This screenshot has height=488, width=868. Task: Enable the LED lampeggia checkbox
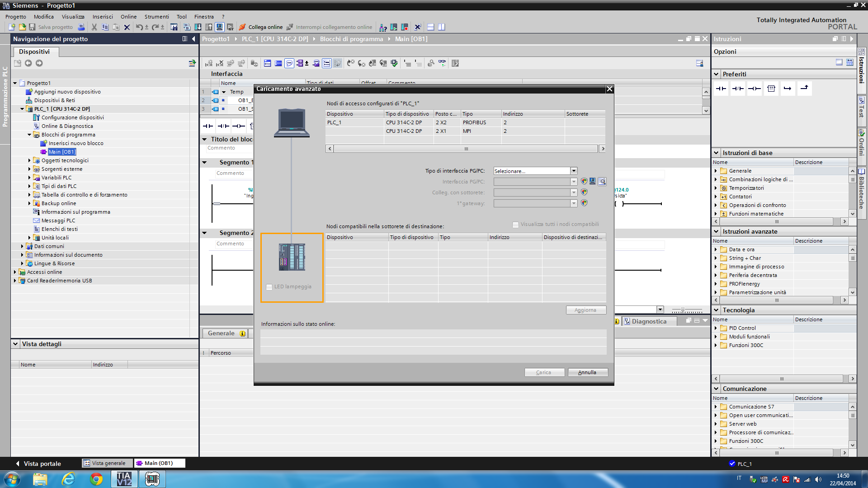click(x=269, y=287)
